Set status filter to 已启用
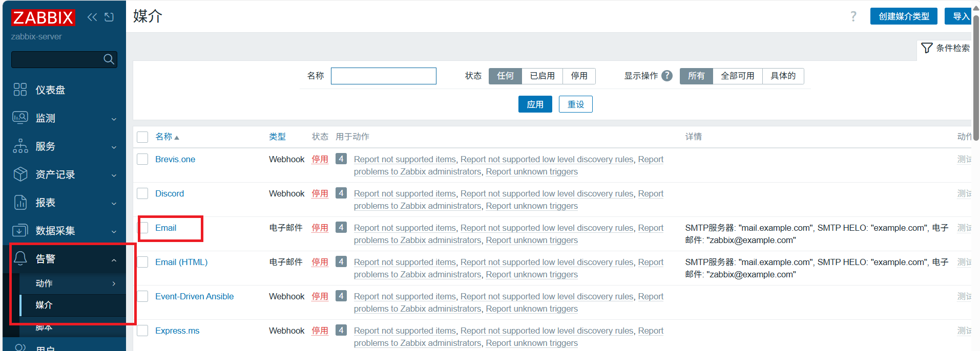980x351 pixels. coord(542,76)
